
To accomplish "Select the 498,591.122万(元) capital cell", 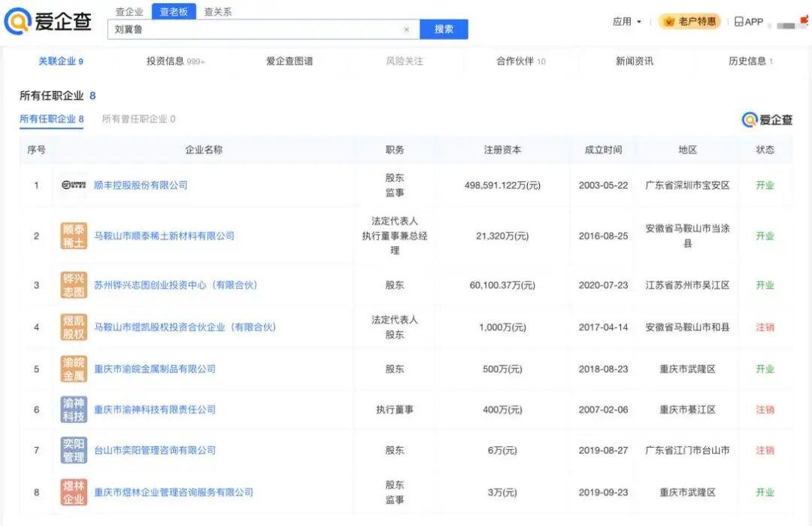I will pyautogui.click(x=502, y=185).
